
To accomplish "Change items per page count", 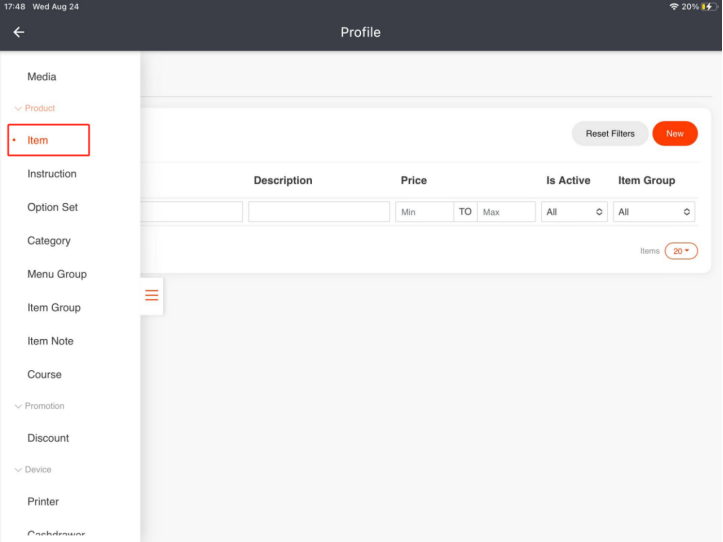I will (x=681, y=251).
